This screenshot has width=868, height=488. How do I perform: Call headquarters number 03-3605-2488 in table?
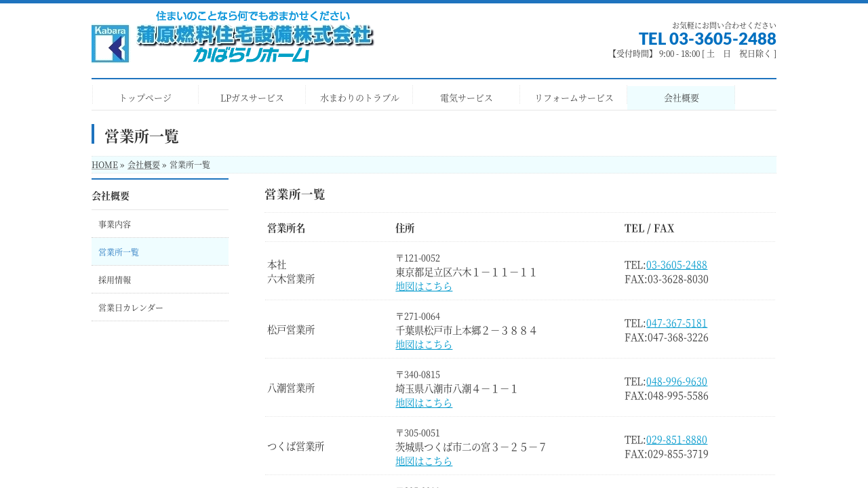coord(676,265)
